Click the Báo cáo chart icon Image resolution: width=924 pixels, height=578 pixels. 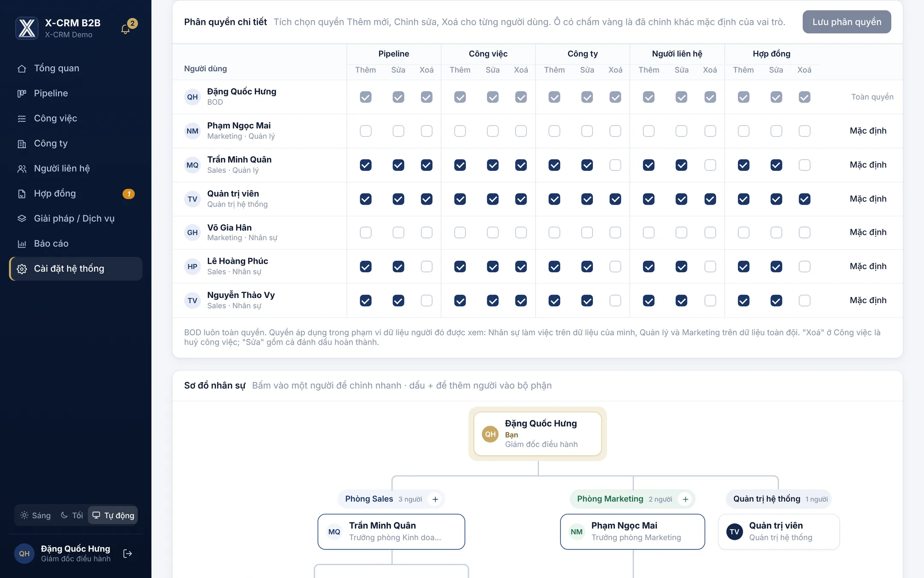pos(22,244)
